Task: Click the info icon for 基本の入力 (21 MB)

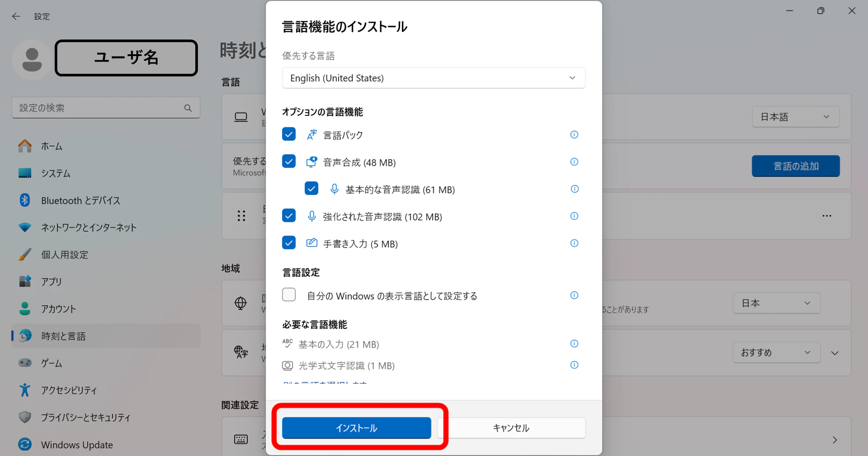Action: click(574, 344)
